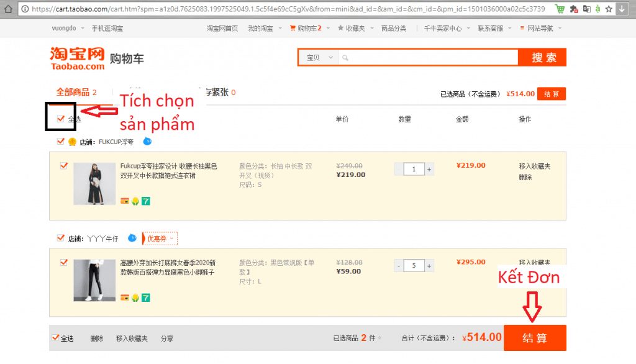Click the green shopping cart extension icon
Viewport: 636px width, 364px height.
(x=560, y=9)
